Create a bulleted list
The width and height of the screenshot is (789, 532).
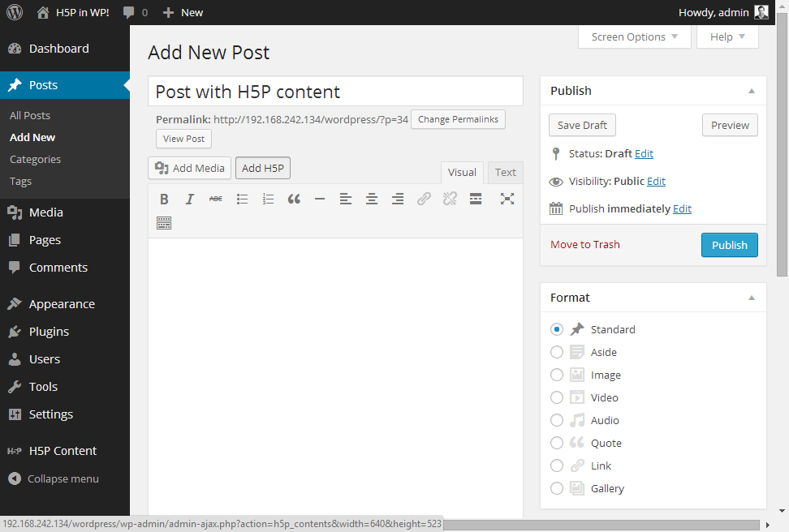(242, 199)
